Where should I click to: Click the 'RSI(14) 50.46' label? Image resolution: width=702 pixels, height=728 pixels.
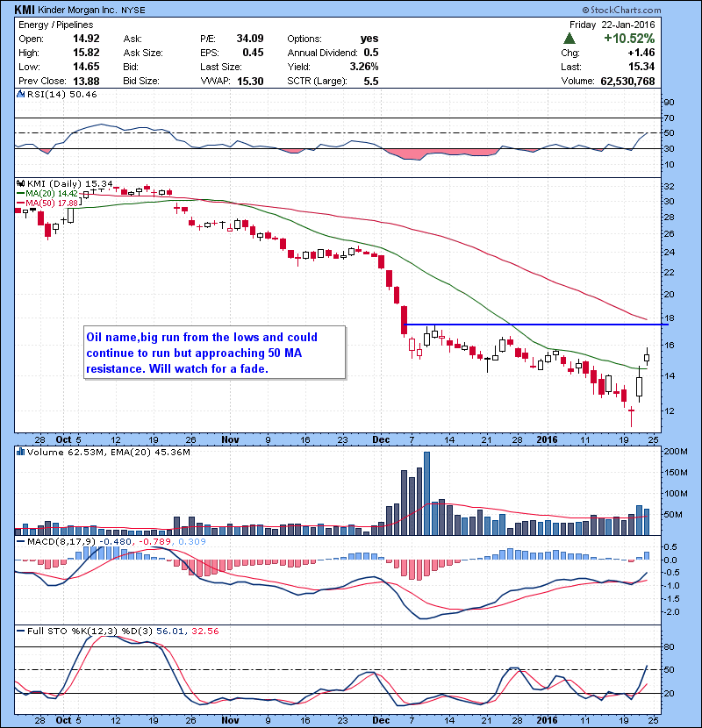pos(61,94)
